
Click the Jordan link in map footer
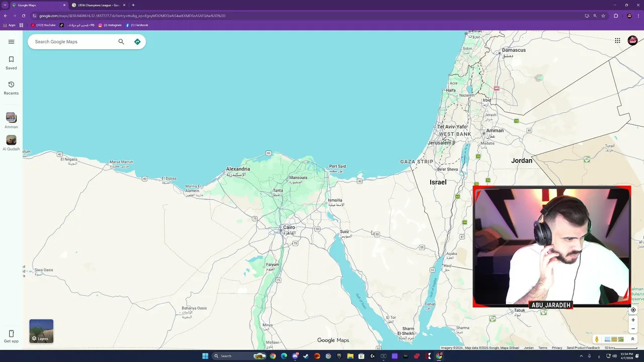pos(528,348)
